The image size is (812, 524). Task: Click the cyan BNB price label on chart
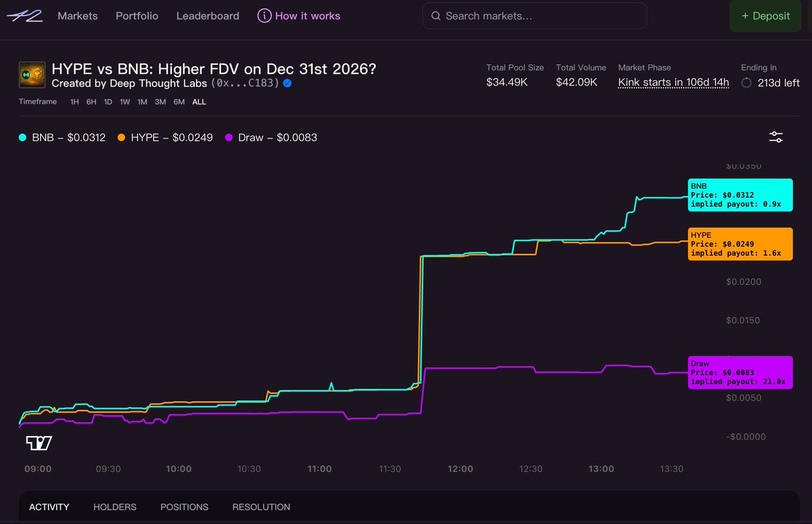(x=740, y=195)
